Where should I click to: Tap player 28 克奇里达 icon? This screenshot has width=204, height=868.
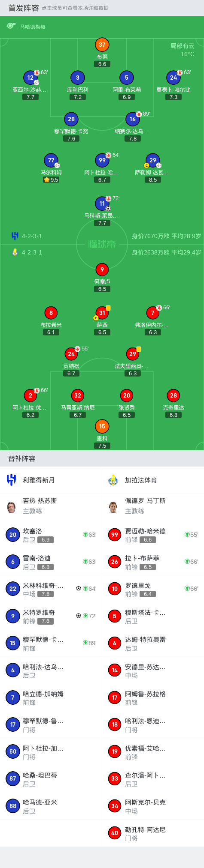174,395
